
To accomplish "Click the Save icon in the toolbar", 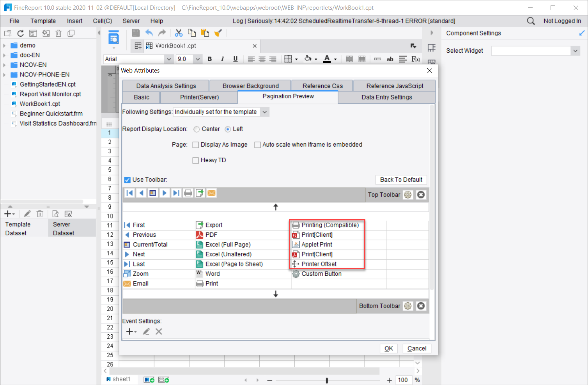I will pos(136,33).
